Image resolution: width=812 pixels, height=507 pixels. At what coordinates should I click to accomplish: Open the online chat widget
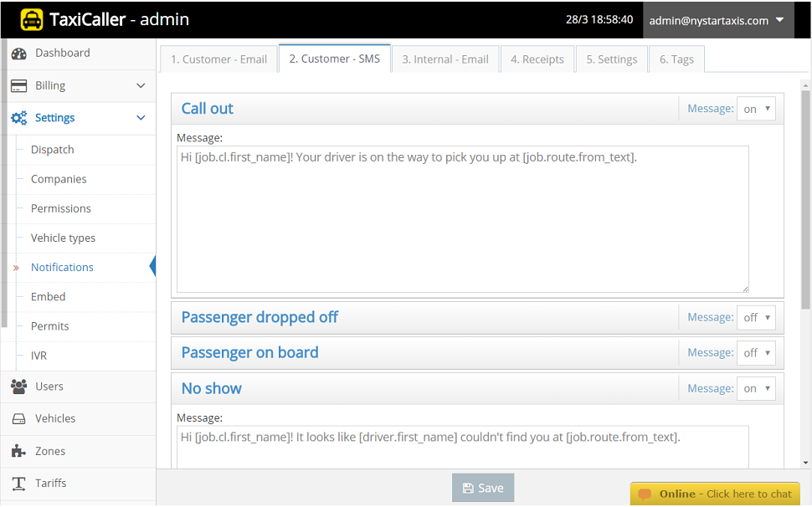tap(716, 494)
